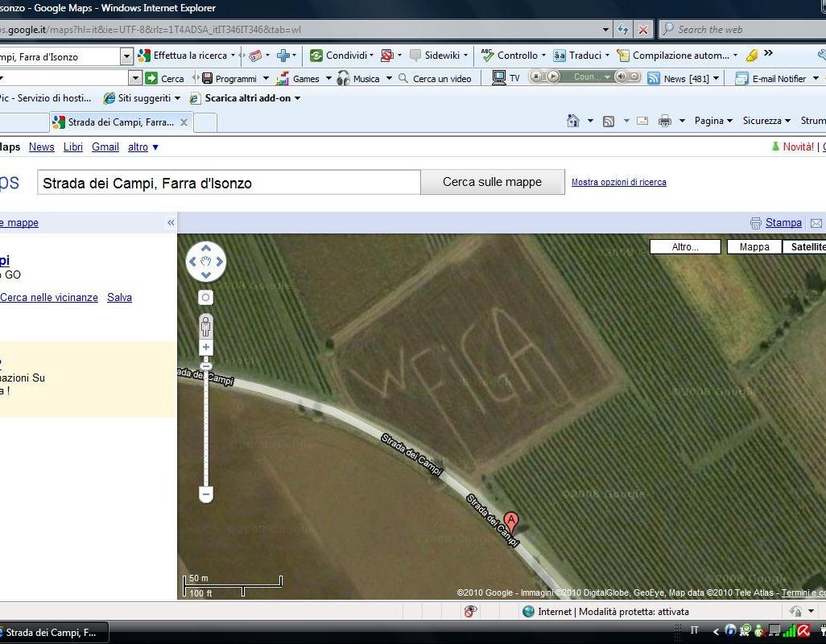Viewport: 826px width, 644px height.
Task: Switch the map to Mappa view
Action: point(754,247)
